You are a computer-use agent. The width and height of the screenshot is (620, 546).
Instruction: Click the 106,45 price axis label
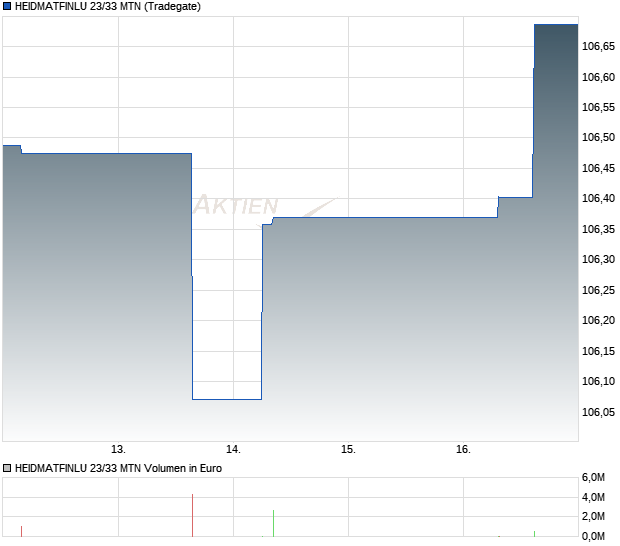(598, 168)
